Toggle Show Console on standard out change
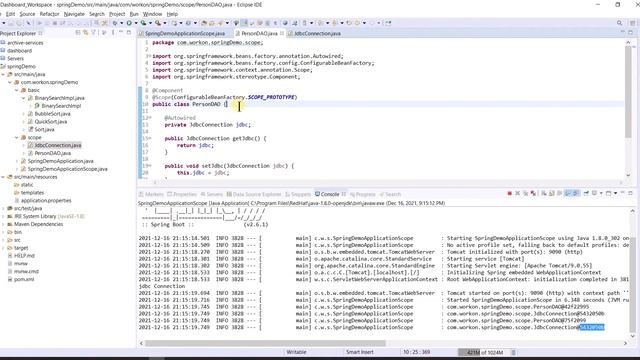 point(568,193)
